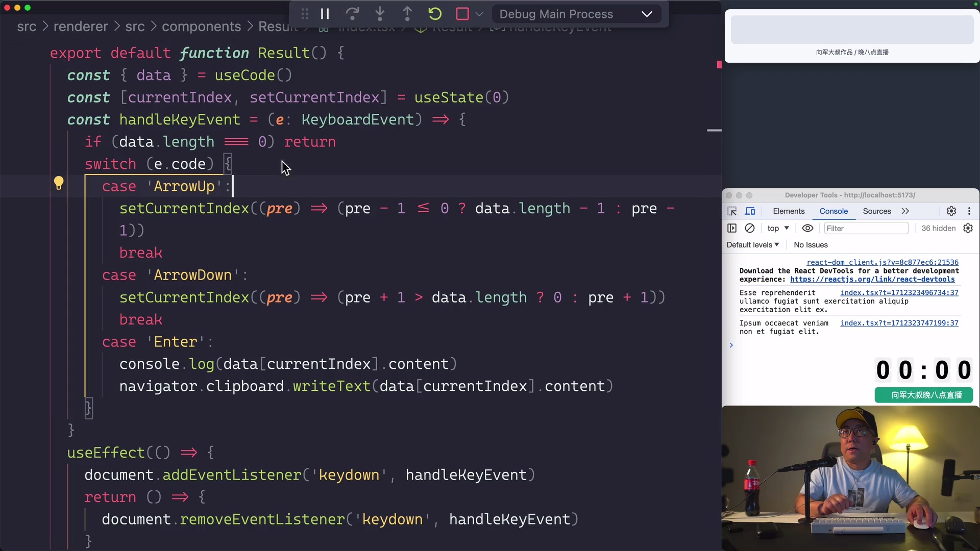Click the Step Over debug icon
The image size is (980, 551).
(x=353, y=14)
